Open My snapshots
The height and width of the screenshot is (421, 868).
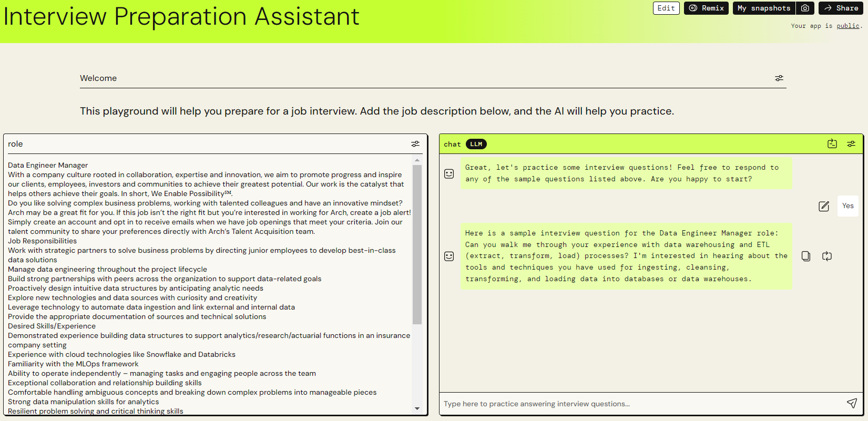pos(764,8)
